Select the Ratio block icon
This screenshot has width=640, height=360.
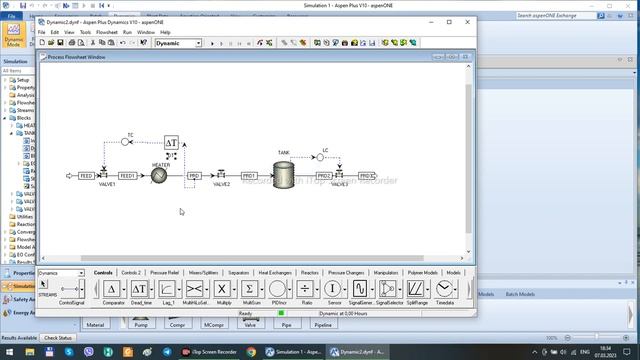pos(305,289)
